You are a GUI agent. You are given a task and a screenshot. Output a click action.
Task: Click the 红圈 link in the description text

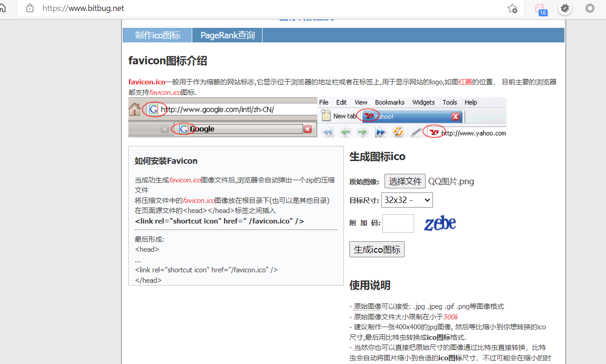(x=466, y=82)
